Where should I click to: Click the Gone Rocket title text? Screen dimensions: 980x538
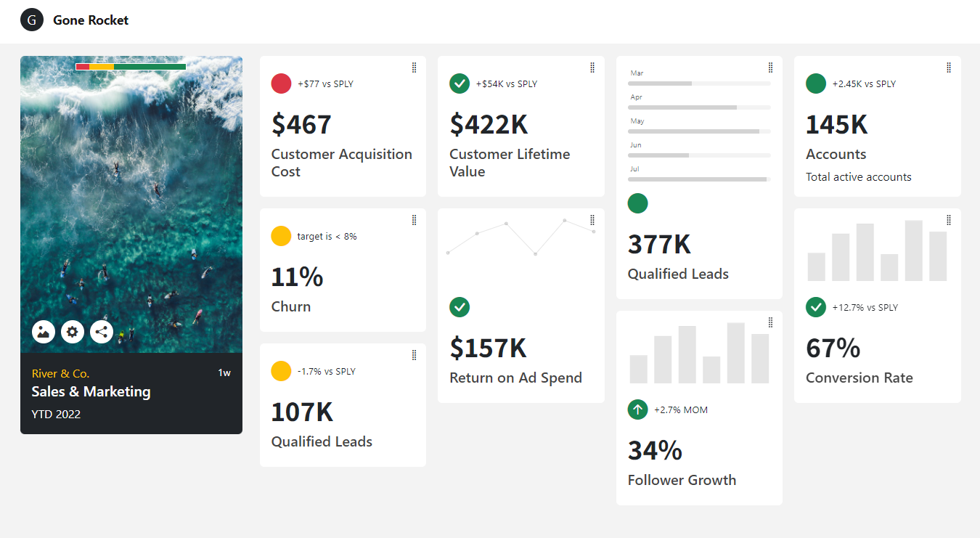[91, 20]
